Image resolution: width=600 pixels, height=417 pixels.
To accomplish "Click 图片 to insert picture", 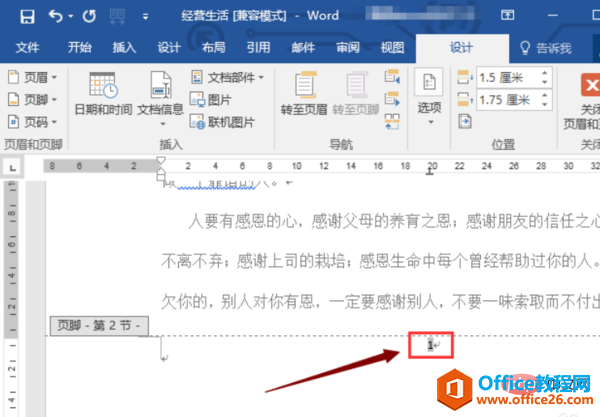I will coord(210,100).
